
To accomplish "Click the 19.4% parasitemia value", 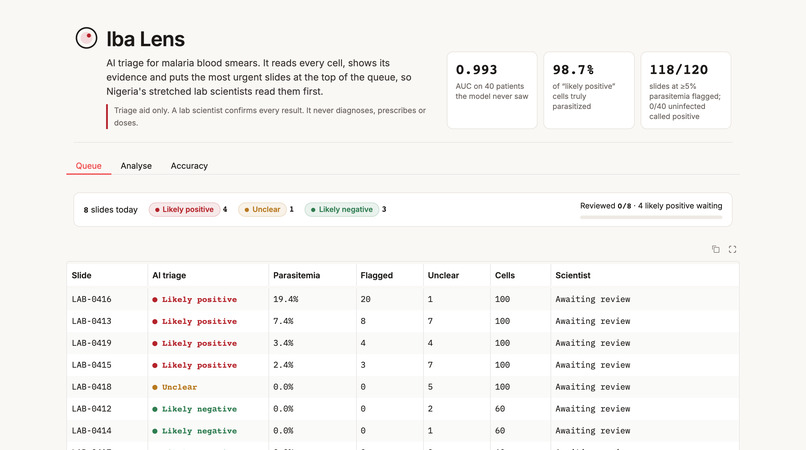I will pyautogui.click(x=285, y=299).
